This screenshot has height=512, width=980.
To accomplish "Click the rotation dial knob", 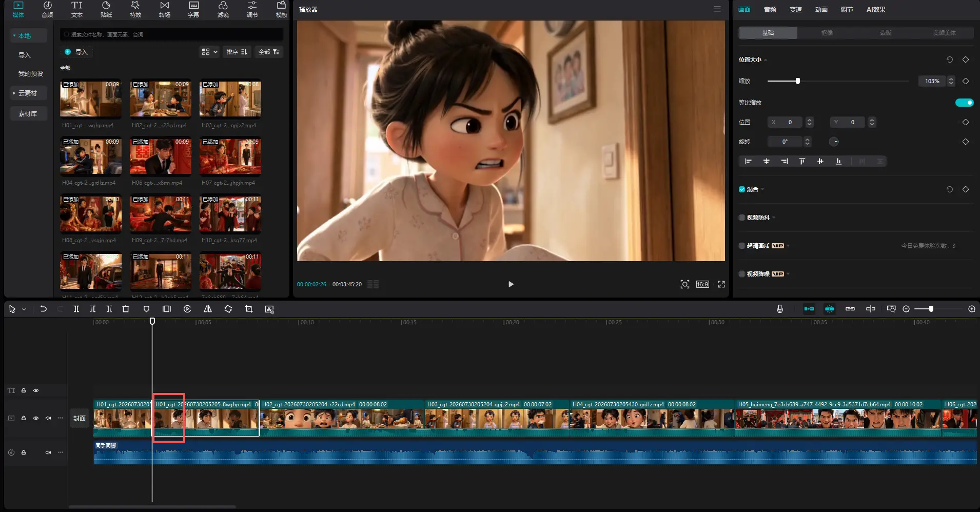I will (x=834, y=142).
